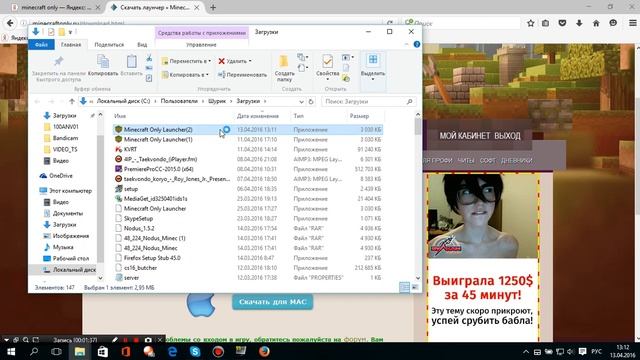This screenshot has width=640, height=360.
Task: Click the Explorer help question icon
Action: coord(417,44)
